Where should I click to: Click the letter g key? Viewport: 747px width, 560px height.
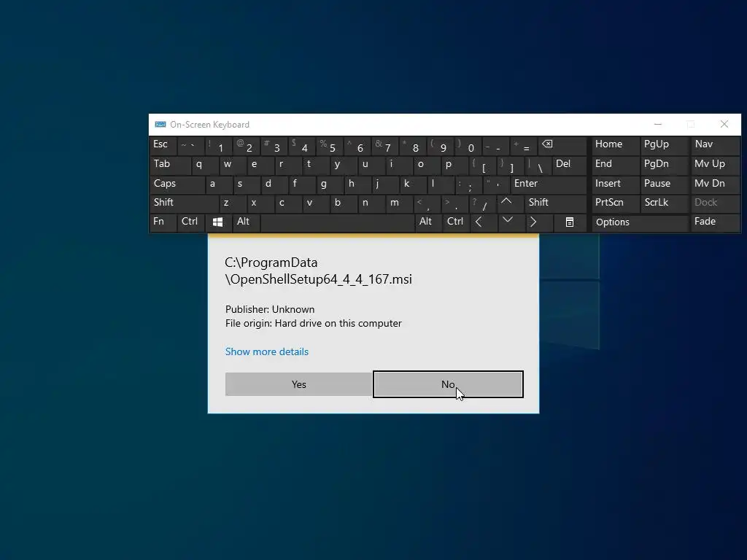pyautogui.click(x=330, y=184)
